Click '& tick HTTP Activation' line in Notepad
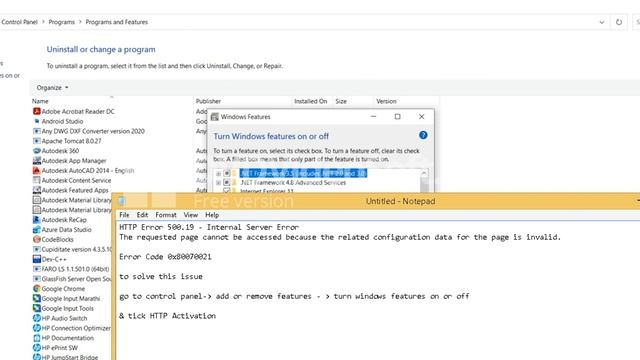 [x=167, y=316]
